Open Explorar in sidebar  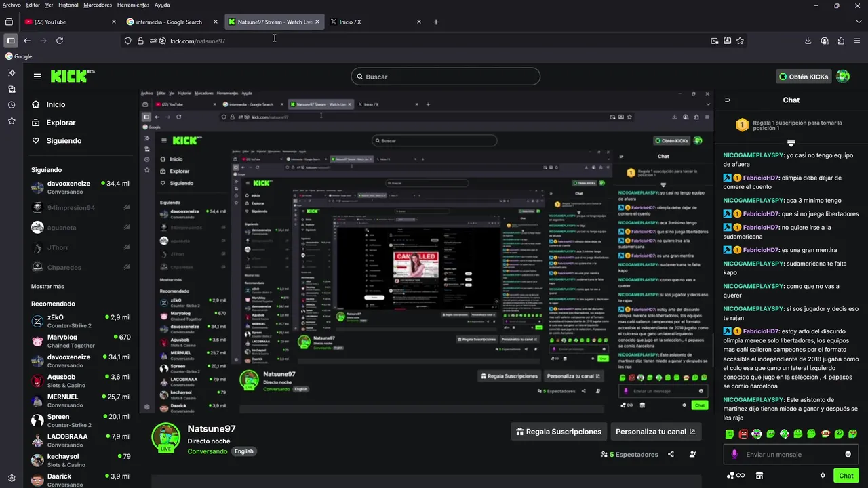coord(54,123)
